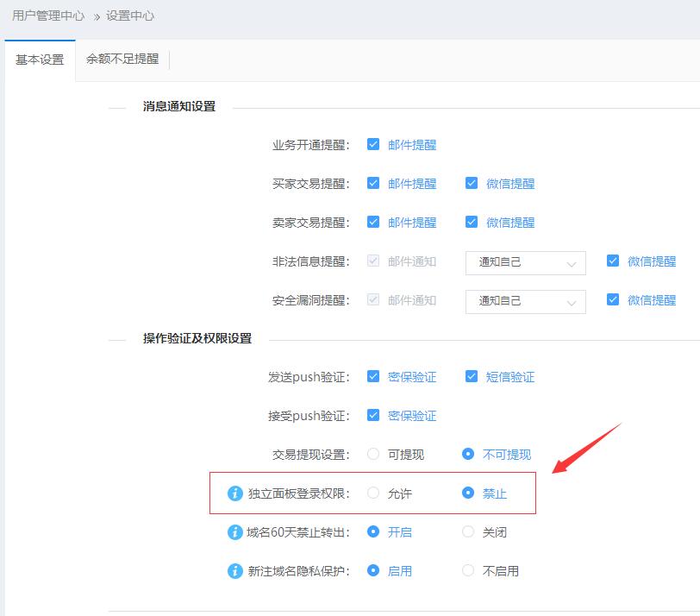Select 可提现 under 交易提现设置
Viewport: 700px width, 616px height.
(373, 454)
